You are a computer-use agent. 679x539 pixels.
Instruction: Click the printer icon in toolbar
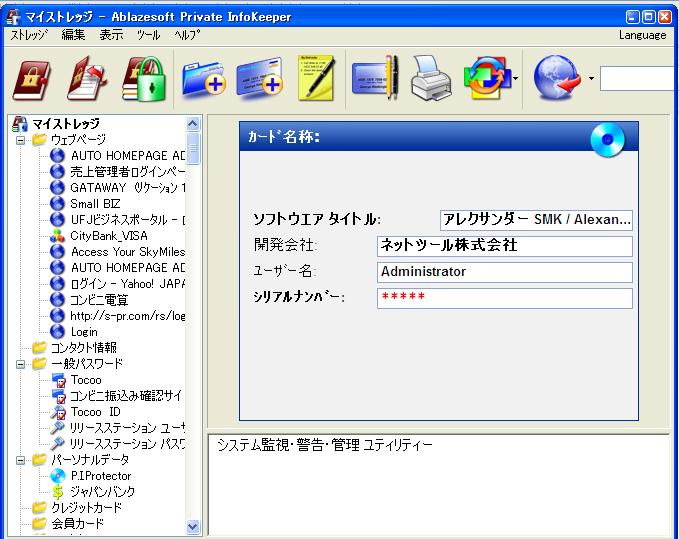[x=431, y=80]
